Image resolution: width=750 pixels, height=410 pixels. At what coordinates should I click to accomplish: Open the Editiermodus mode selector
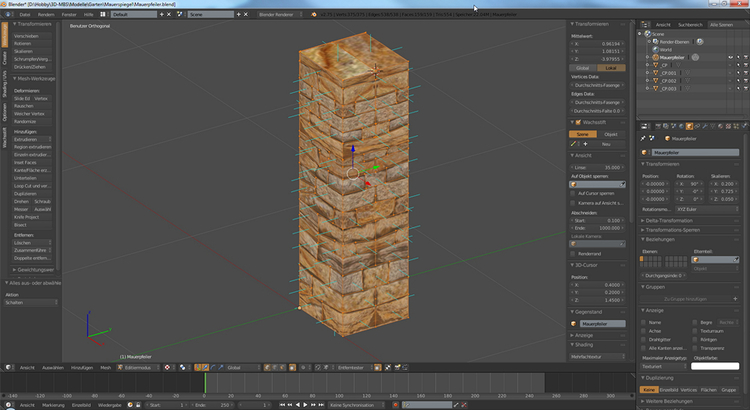(x=137, y=367)
